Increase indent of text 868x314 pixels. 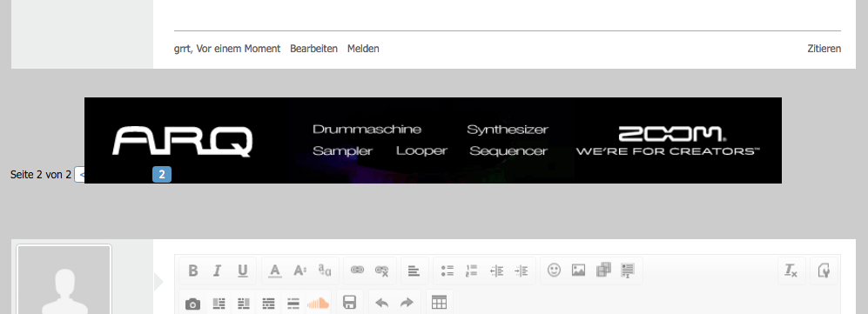521,271
